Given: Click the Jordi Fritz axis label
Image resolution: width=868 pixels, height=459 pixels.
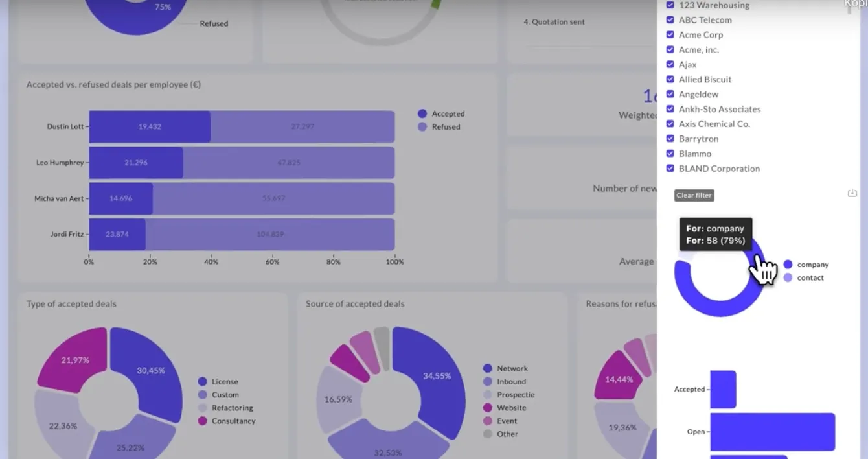Looking at the screenshot, I should coord(67,234).
